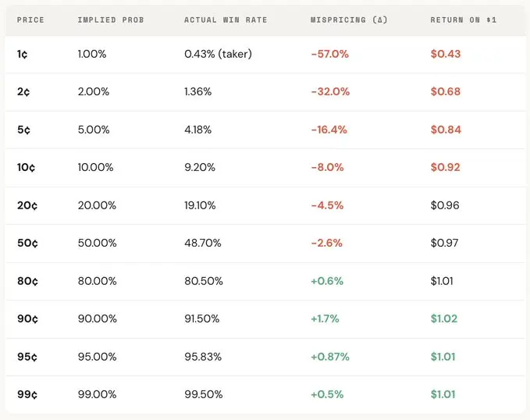Click the 1¢ price cell

tap(23, 54)
